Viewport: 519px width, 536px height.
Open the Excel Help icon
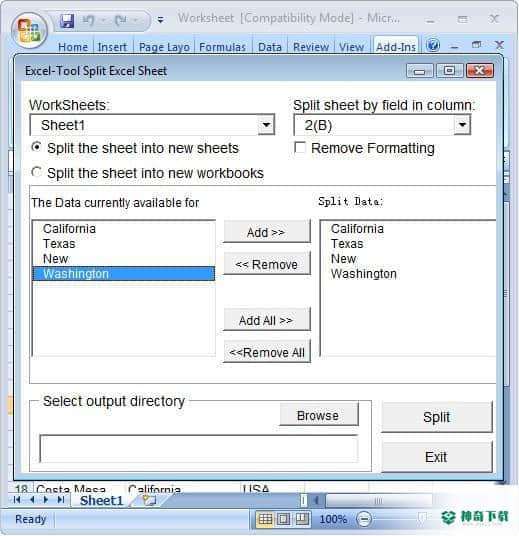433,45
